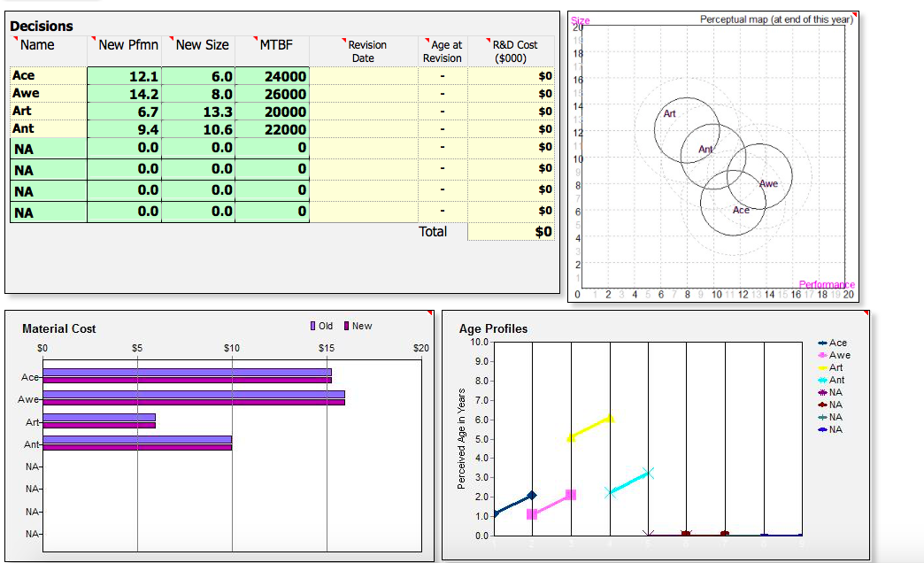This screenshot has height=563, width=924.
Task: Click Awe entry in Age Profiles legend
Action: (834, 355)
